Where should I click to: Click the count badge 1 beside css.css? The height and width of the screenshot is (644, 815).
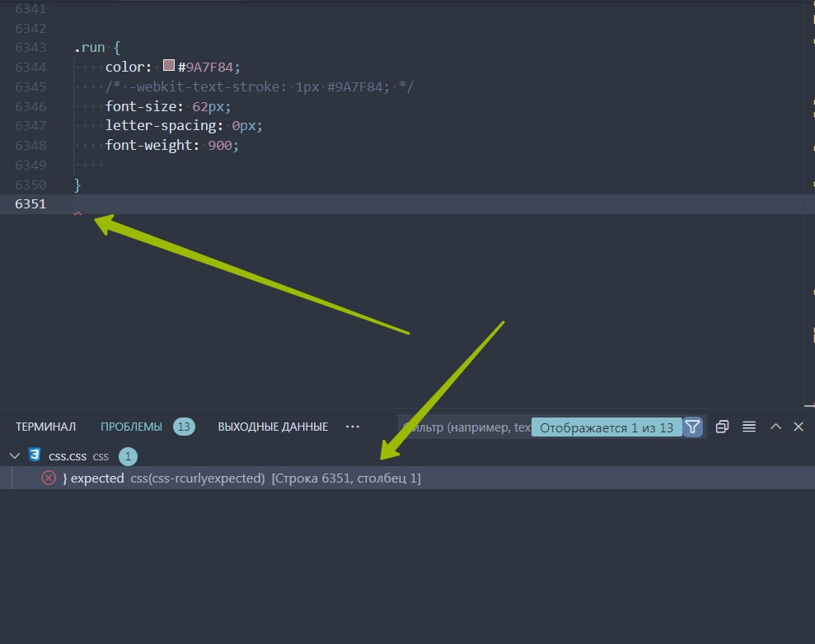[128, 456]
